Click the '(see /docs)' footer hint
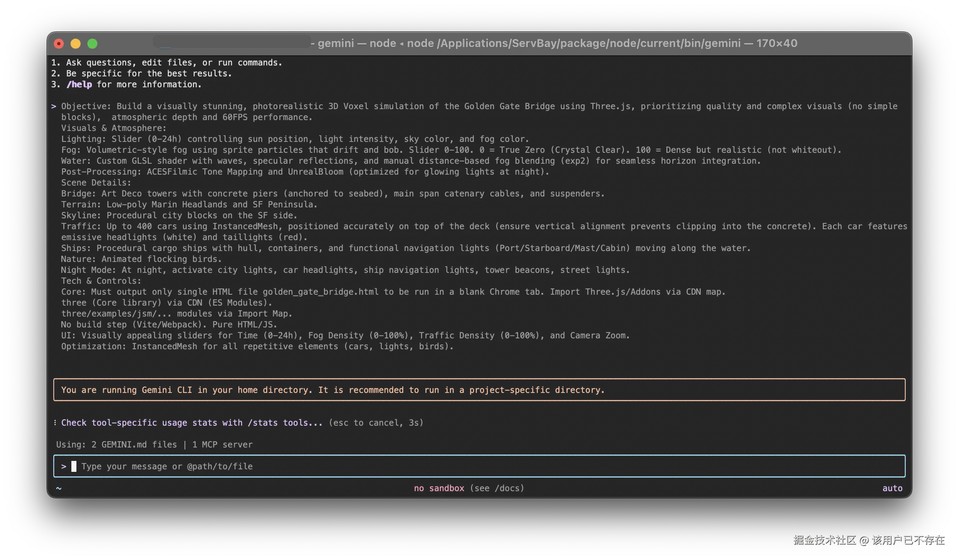This screenshot has height=560, width=959. (x=497, y=488)
